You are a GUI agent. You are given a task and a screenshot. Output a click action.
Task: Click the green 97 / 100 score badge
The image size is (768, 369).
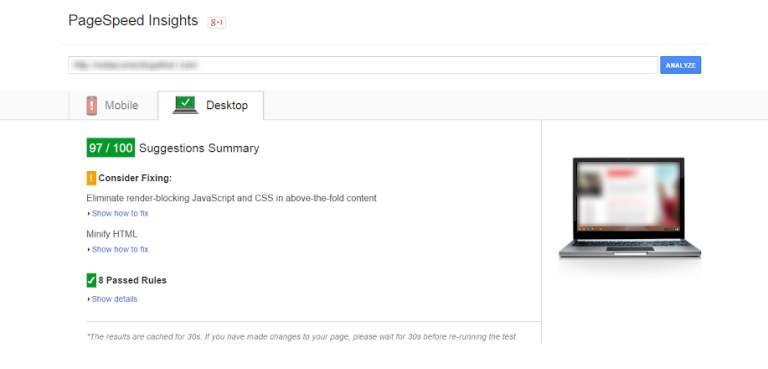pyautogui.click(x=111, y=148)
